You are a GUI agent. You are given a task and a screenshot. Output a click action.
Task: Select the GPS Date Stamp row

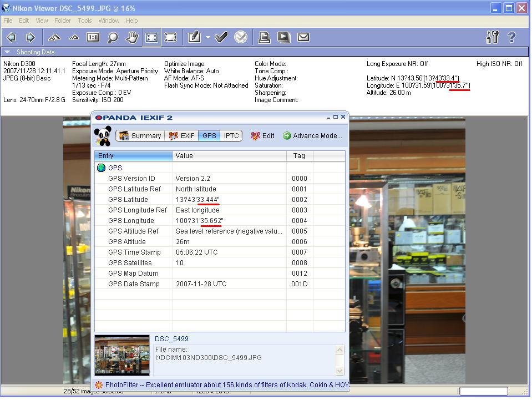pos(220,283)
